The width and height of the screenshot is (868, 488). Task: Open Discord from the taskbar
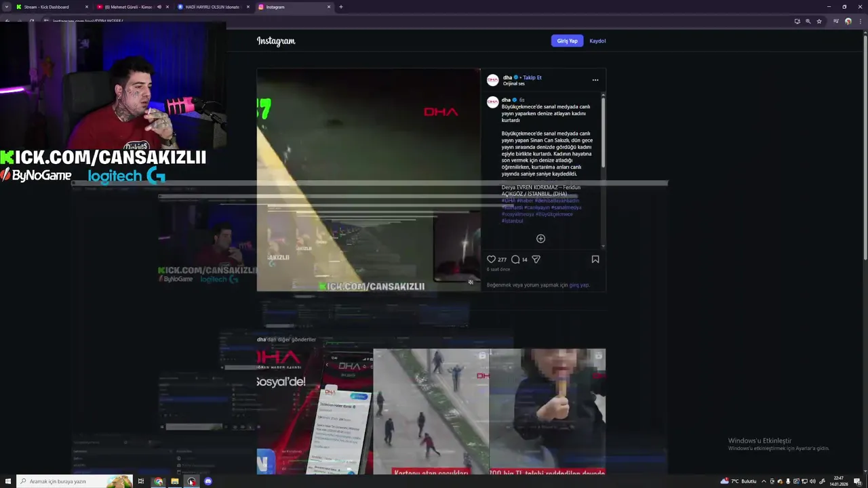(x=208, y=481)
